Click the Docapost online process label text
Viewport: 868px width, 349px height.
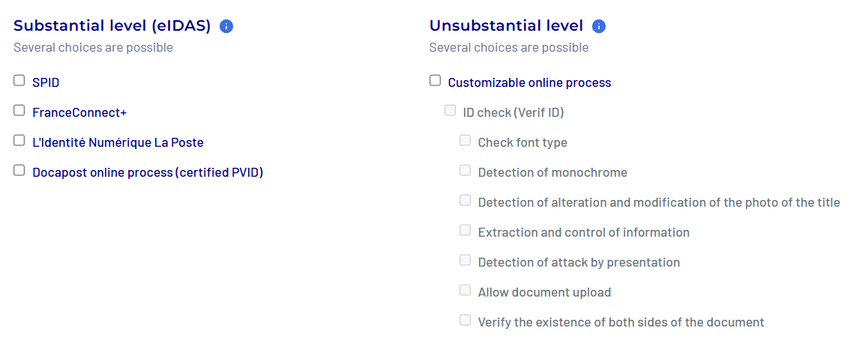click(148, 172)
